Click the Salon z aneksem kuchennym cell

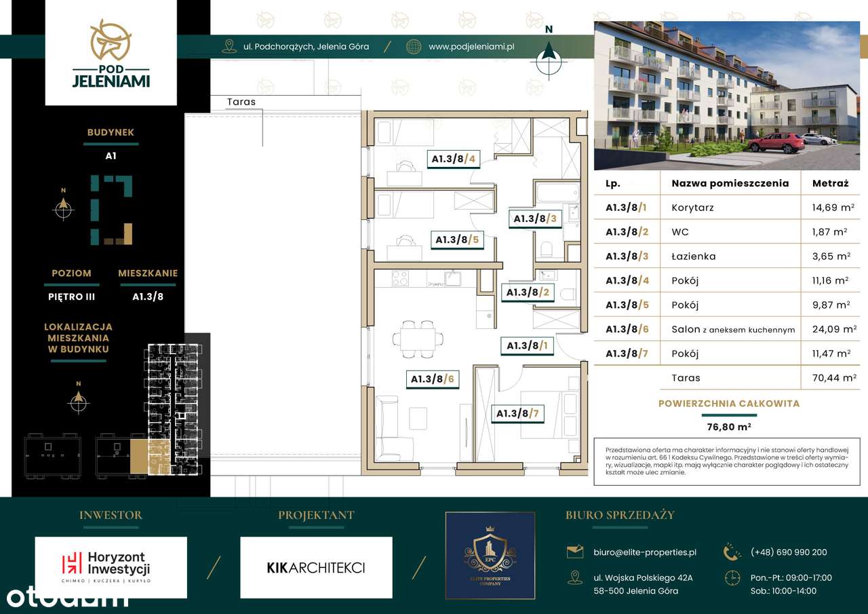tap(733, 330)
